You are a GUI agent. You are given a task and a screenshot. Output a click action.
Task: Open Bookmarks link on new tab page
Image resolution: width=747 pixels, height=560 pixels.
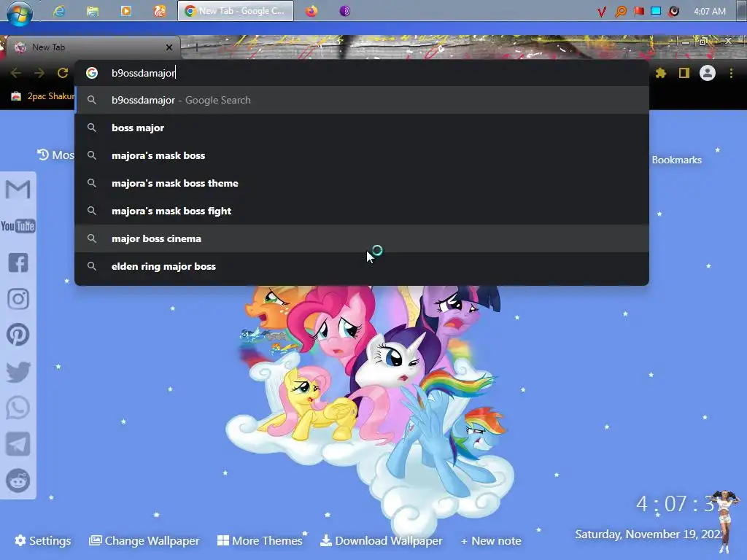pyautogui.click(x=676, y=160)
